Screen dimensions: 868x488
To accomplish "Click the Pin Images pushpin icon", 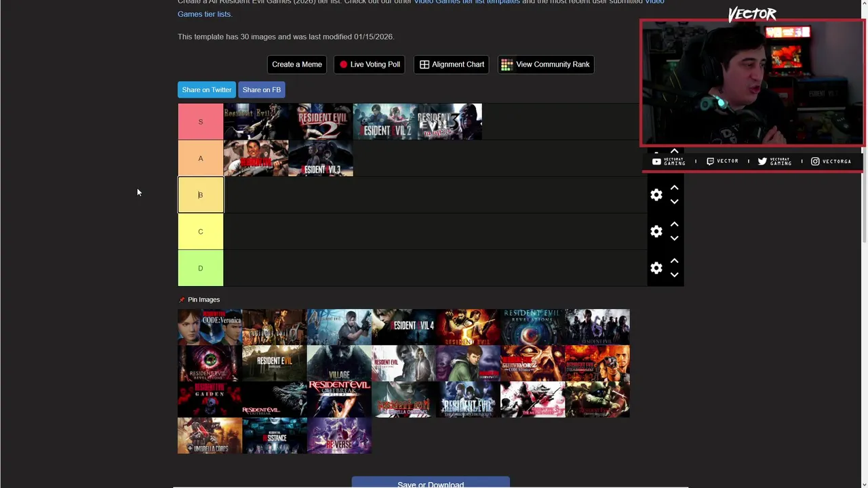I will [182, 300].
